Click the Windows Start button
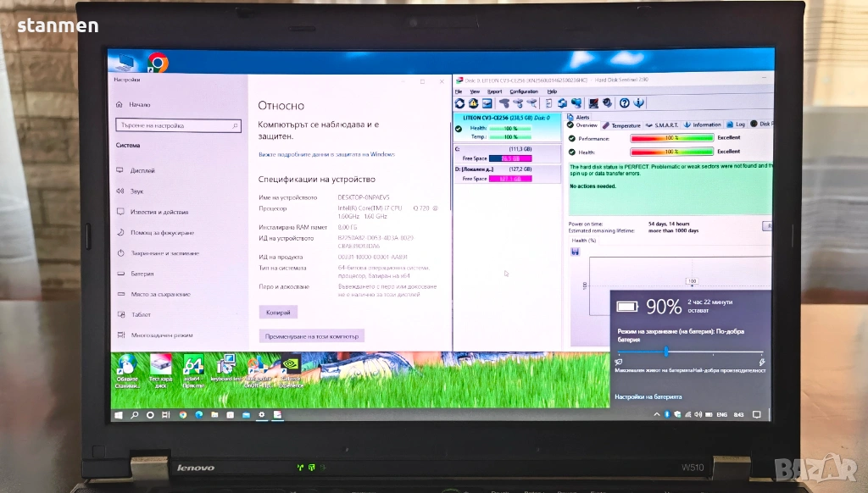 tap(119, 415)
